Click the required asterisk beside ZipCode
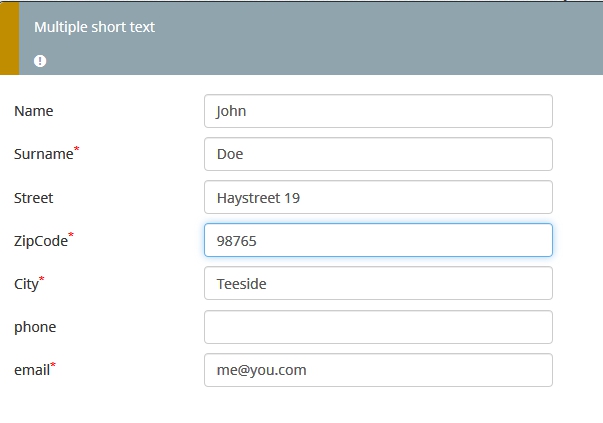The height and width of the screenshot is (423, 603). point(71,236)
